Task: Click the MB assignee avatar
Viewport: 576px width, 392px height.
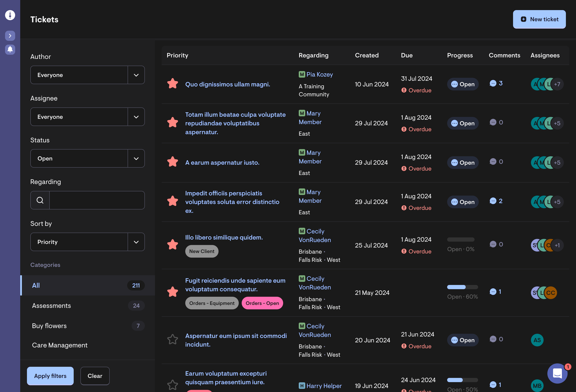Action: [x=537, y=385]
